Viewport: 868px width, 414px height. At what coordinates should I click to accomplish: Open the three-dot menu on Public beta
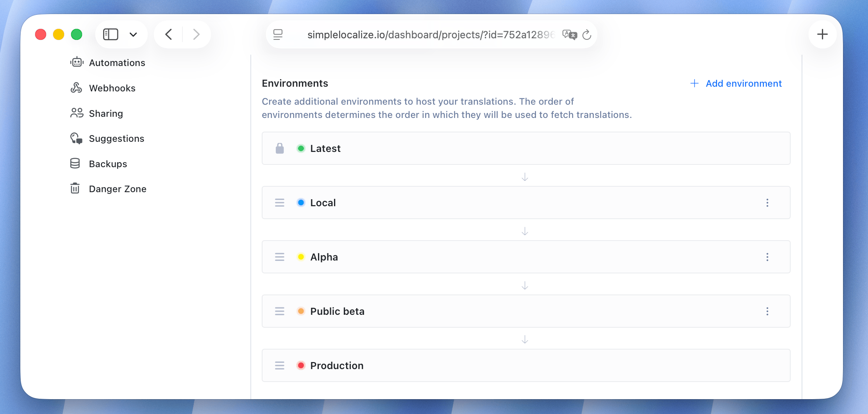point(768,311)
